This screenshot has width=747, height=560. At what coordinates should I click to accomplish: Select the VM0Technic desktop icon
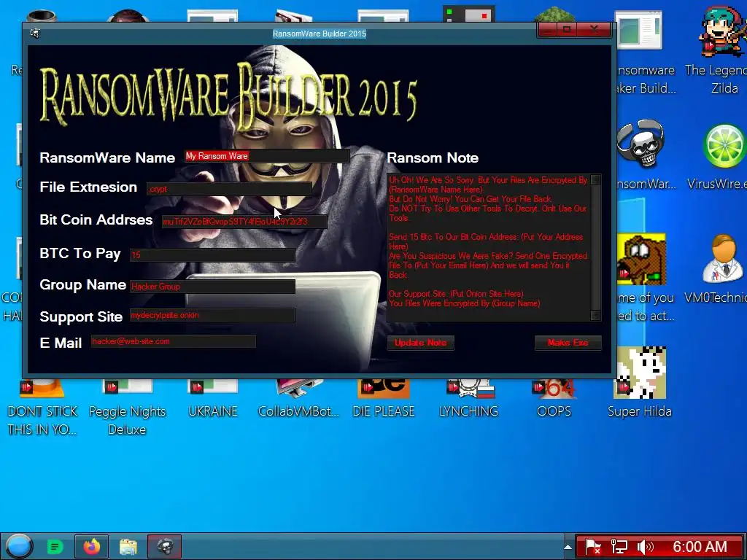[x=719, y=270]
